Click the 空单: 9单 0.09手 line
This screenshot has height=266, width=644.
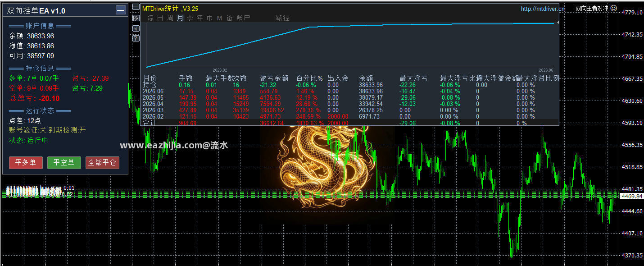coord(34,88)
